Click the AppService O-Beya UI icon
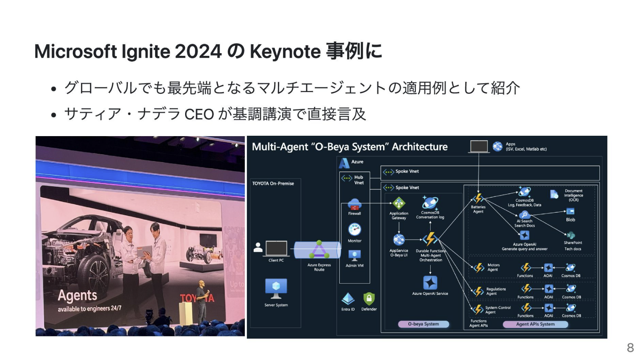Screen dimensions: 644x359 point(399,239)
